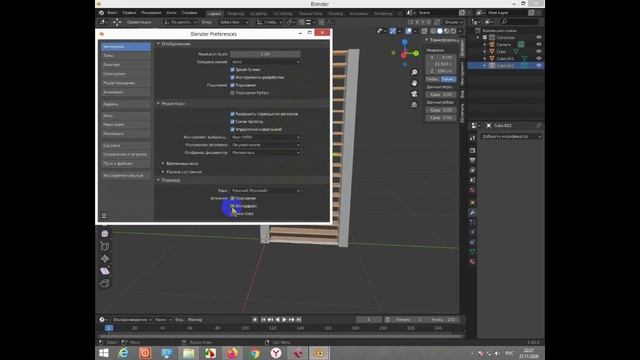This screenshot has width=640, height=360.
Task: Open the color picker type dropdown Круг (HSV)
Action: [x=266, y=137]
